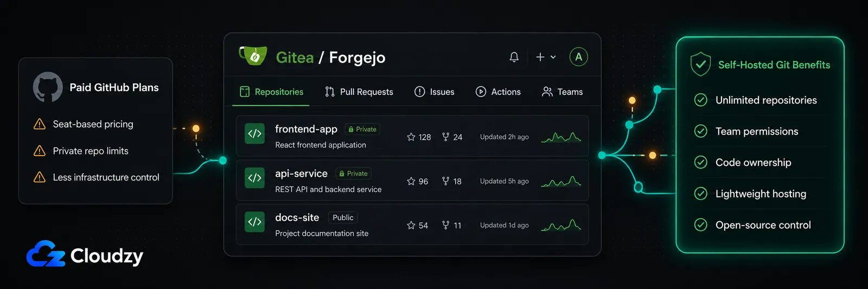Viewport: 868px width, 289px height.
Task: Click the Private repo limits warning icon
Action: [40, 151]
